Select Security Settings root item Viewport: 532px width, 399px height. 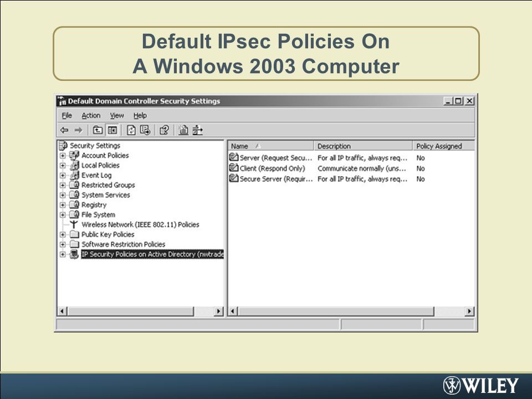[x=95, y=146]
